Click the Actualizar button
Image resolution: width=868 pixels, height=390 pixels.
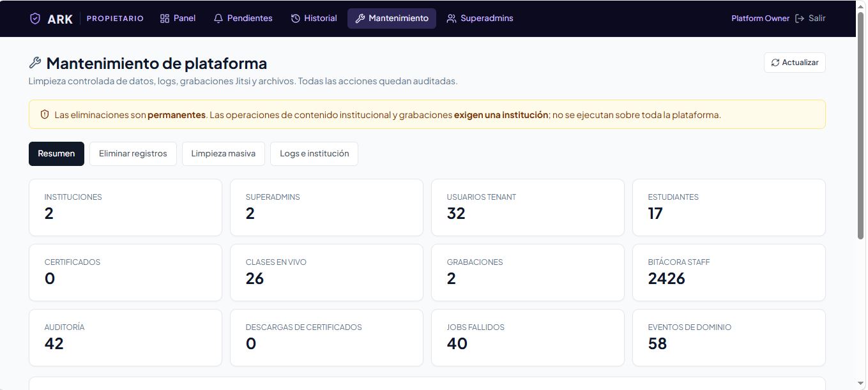tap(795, 63)
